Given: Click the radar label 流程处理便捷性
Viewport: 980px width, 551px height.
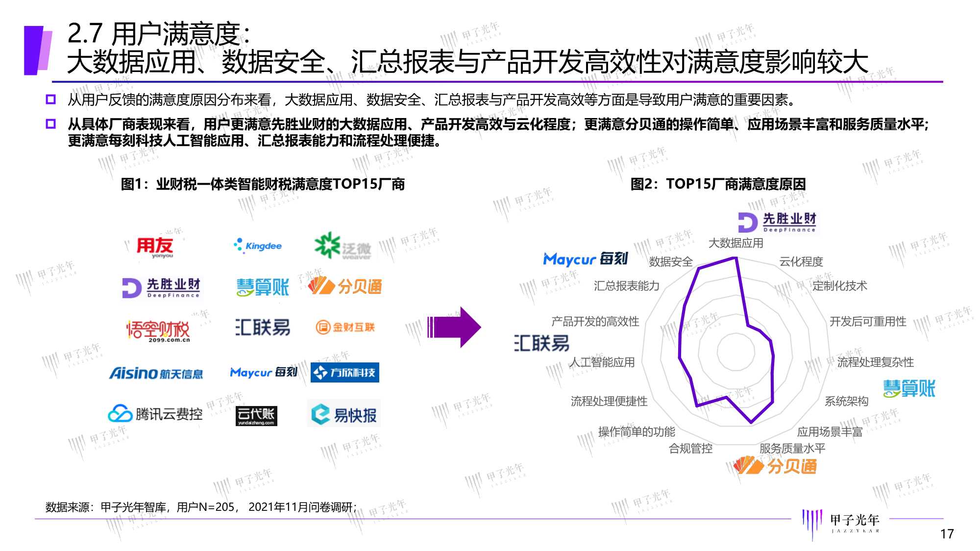Looking at the screenshot, I should [x=609, y=401].
